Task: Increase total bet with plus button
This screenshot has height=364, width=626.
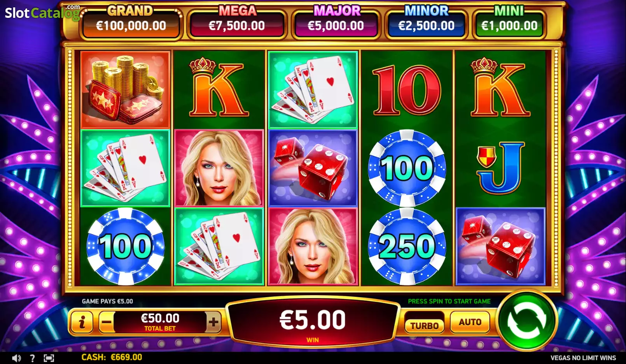Action: pos(213,322)
